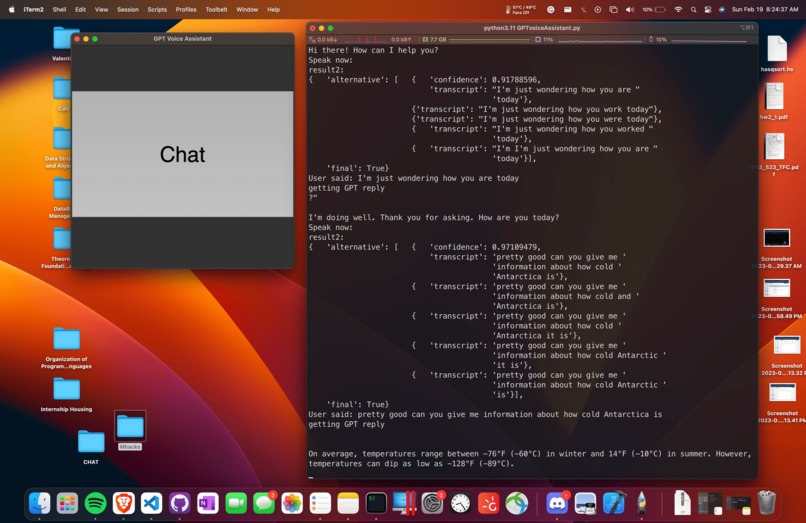Screen dimensions: 806x523
Task: Click the Chat button in GPT Voice Assistant
Action: coord(182,154)
